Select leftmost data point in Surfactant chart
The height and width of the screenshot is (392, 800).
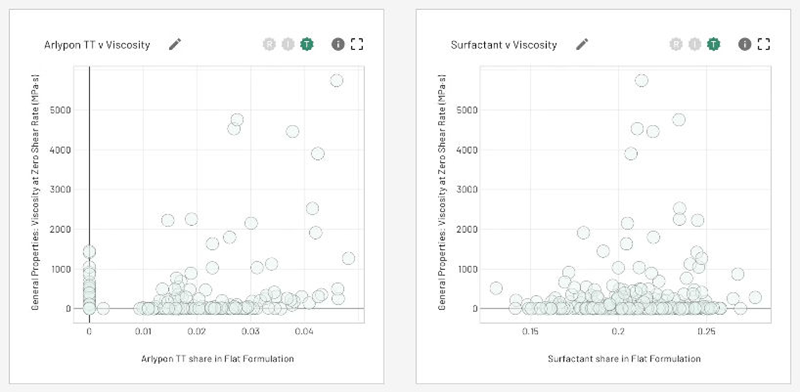tap(496, 288)
